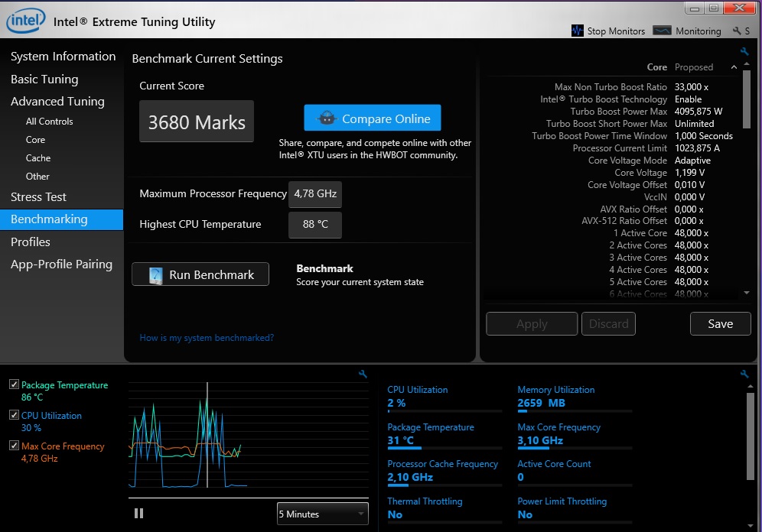Uncheck Max Core Frequency graph checkbox
This screenshot has width=762, height=532.
(x=14, y=445)
